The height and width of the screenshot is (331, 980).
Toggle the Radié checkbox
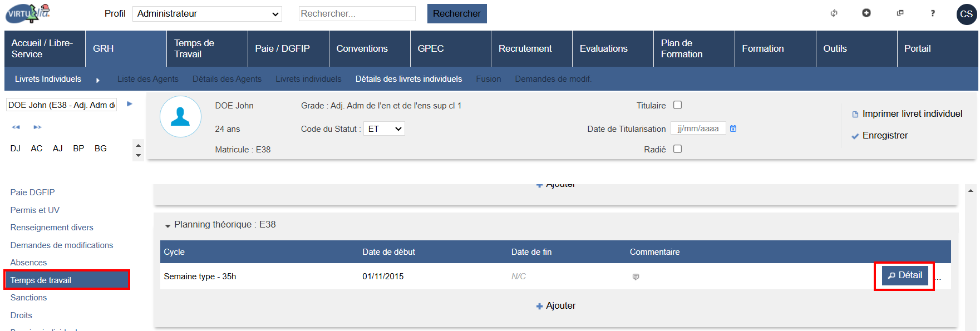coord(677,149)
